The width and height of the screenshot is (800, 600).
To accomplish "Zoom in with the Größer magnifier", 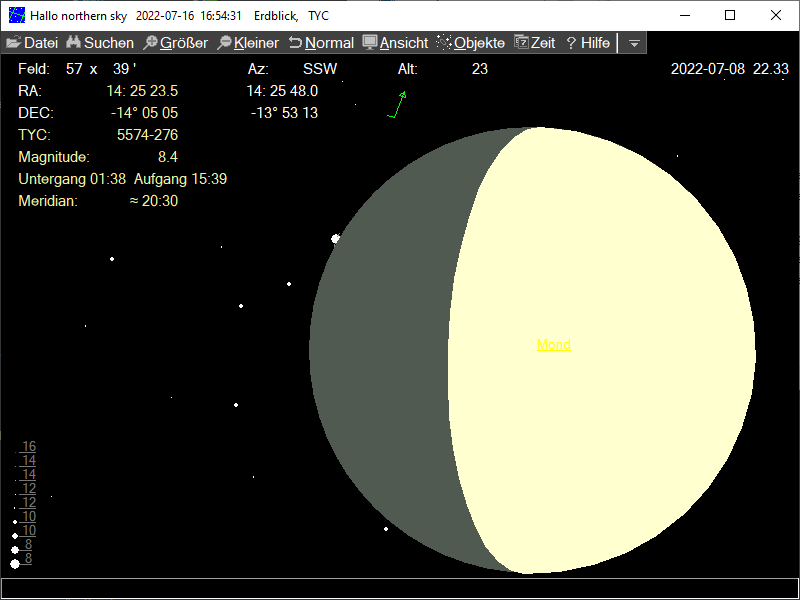I will 175,43.
